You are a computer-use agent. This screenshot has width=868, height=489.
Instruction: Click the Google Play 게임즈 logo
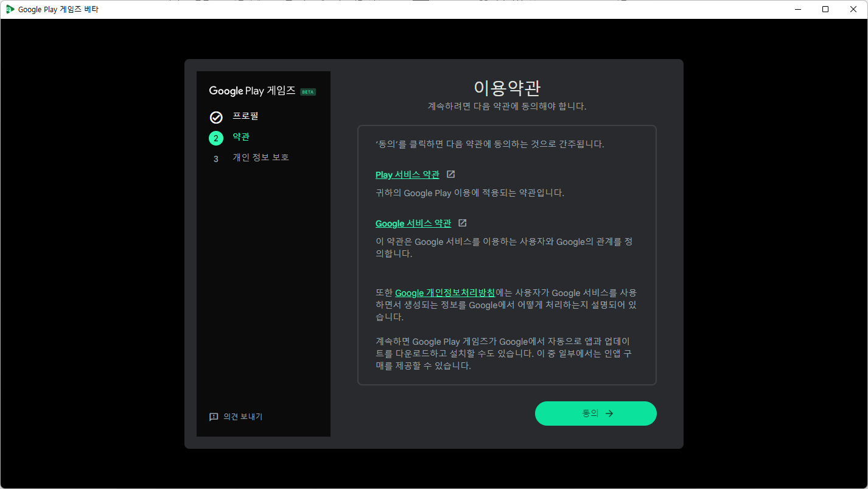coord(252,91)
